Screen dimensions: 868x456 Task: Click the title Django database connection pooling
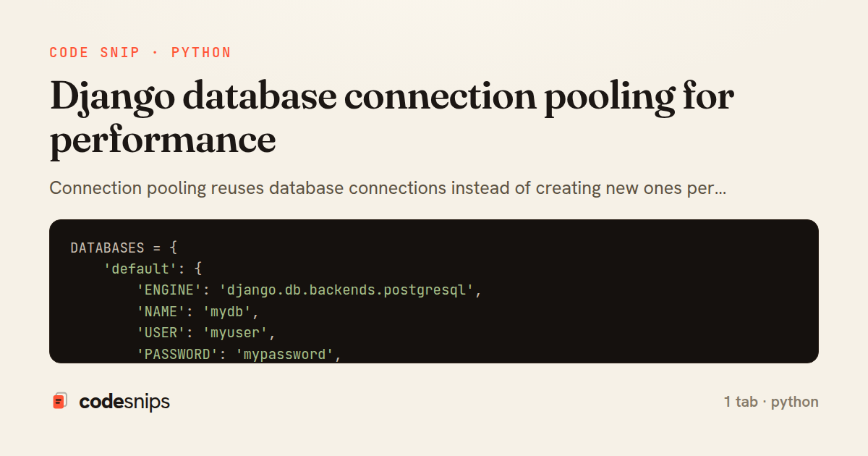point(391,119)
